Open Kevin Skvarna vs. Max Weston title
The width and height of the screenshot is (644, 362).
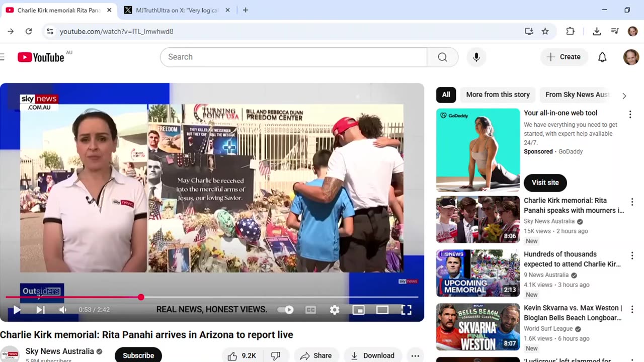pyautogui.click(x=573, y=313)
